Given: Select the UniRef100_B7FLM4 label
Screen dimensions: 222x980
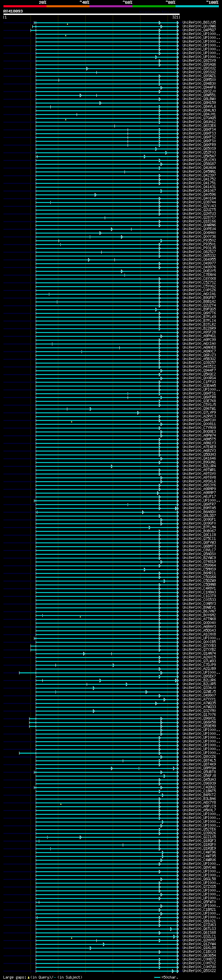Looking at the screenshot, I should [x=199, y=527].
